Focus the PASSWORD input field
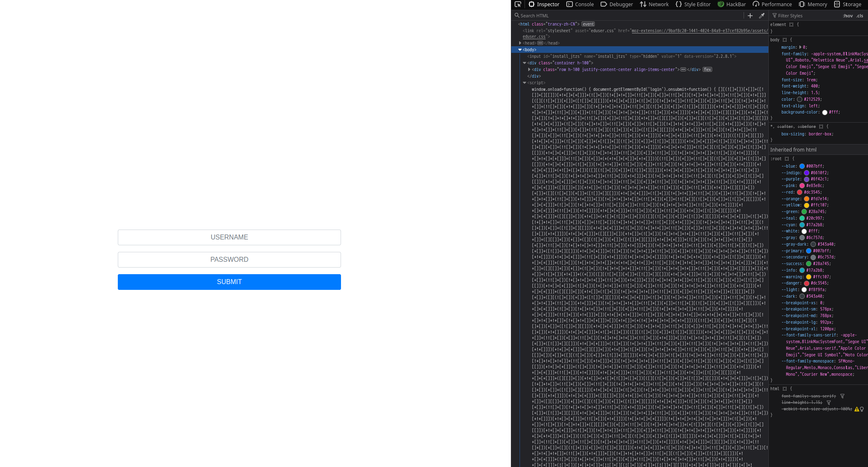 pos(229,260)
